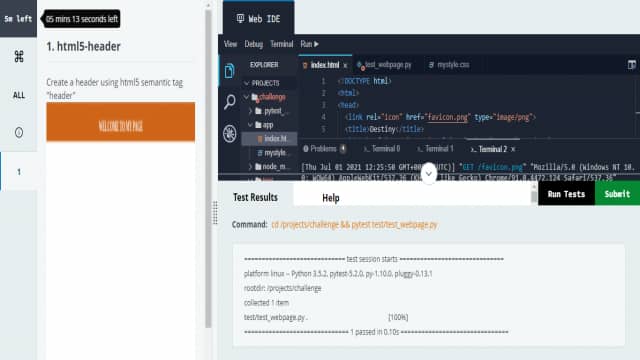Click the '1 passed in 0.10s' result line
This screenshot has height=360, width=640.
tap(376, 332)
